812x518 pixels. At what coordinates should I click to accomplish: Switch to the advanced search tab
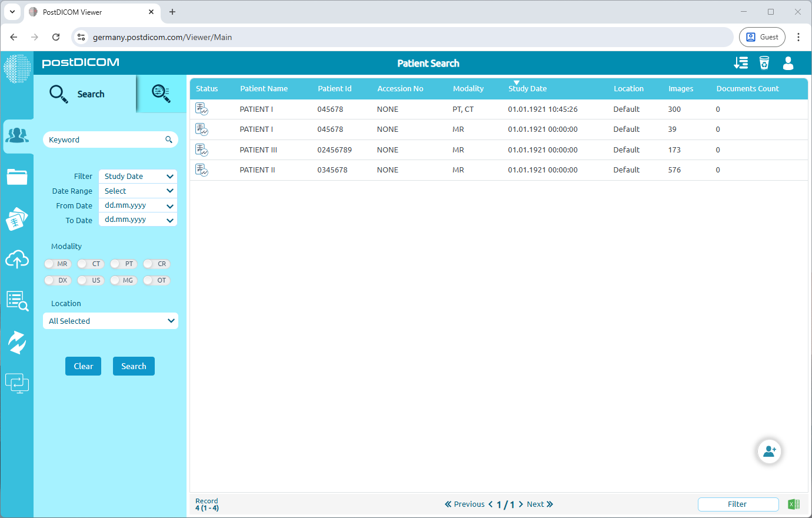coord(161,94)
